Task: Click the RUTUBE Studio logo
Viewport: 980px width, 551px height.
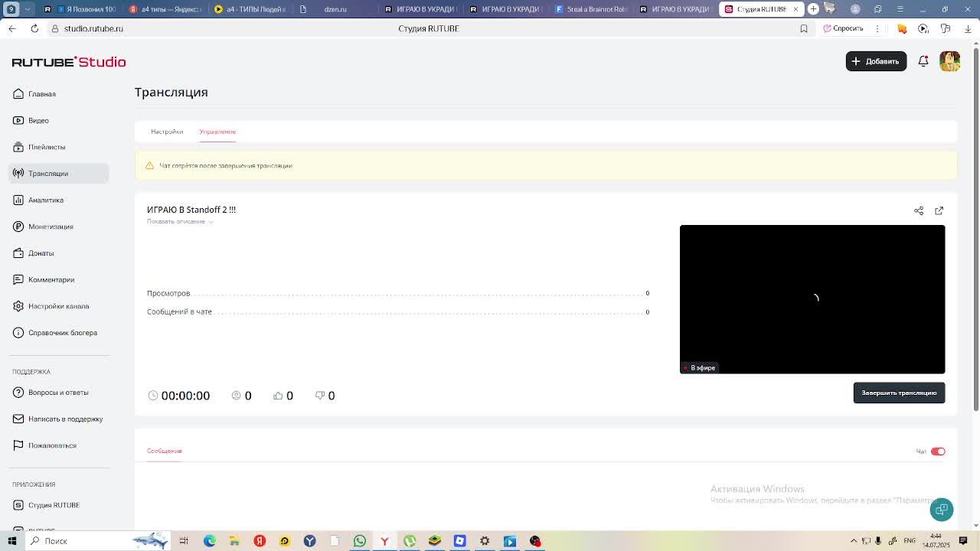Action: (x=69, y=62)
